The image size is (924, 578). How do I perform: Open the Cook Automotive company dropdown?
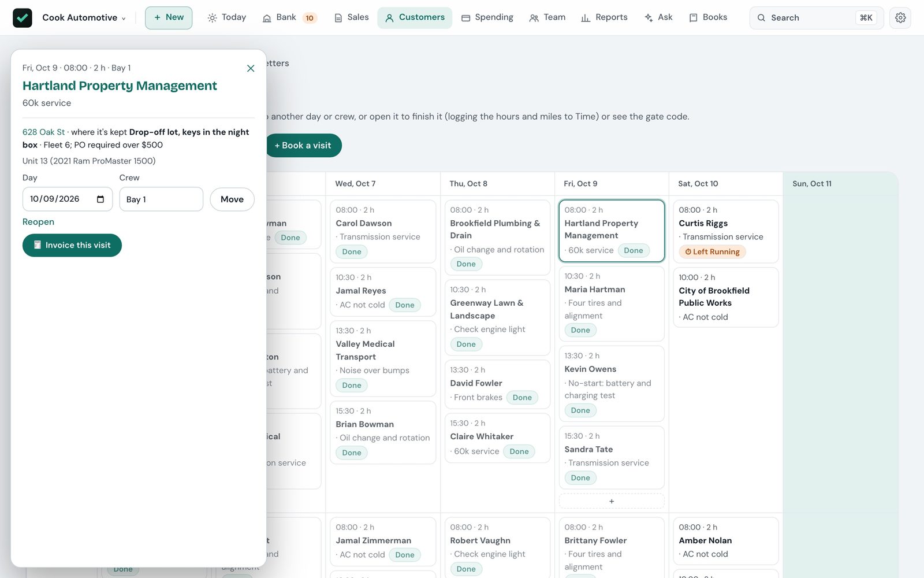coord(84,18)
